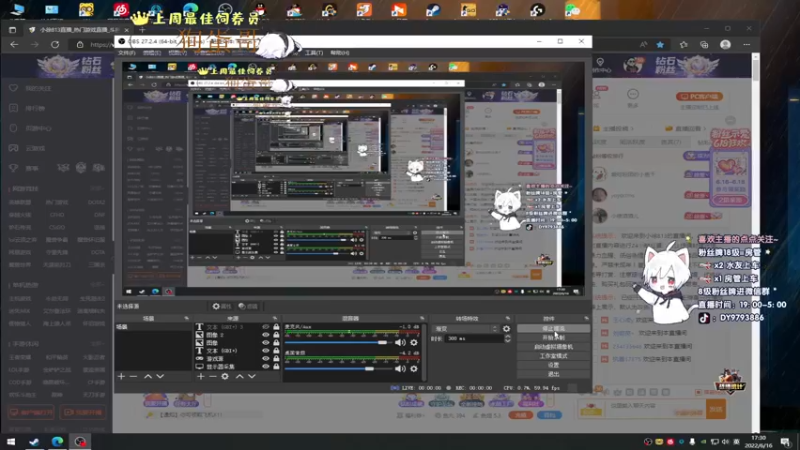Screen dimensions: 800x450
Task: Move scene down in the Scenes panel
Action: pos(160,377)
